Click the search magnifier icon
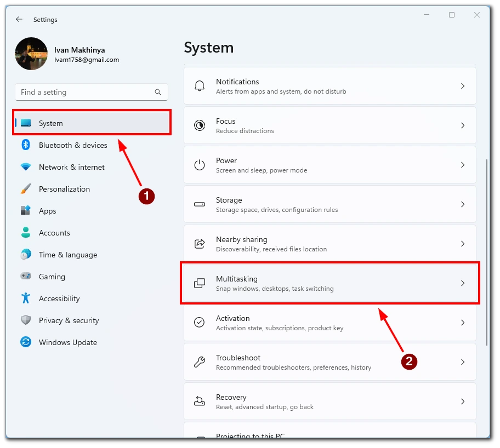Viewport: 500px width, 448px height. coord(158,92)
